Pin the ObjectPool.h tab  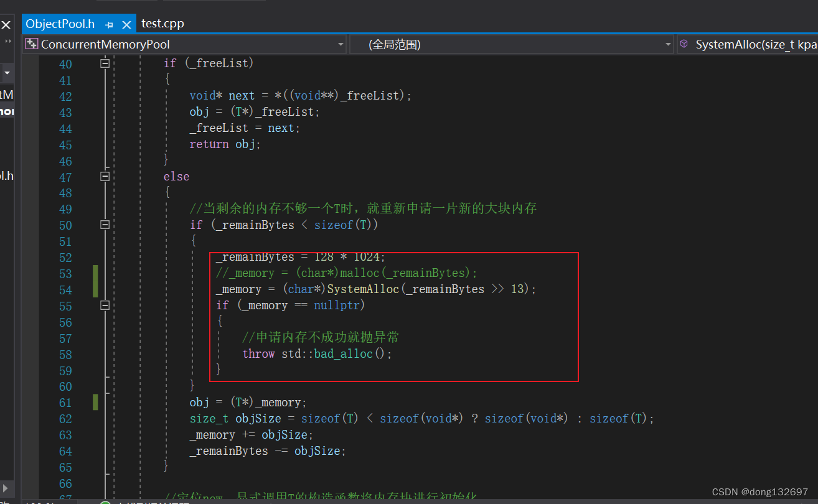[110, 25]
